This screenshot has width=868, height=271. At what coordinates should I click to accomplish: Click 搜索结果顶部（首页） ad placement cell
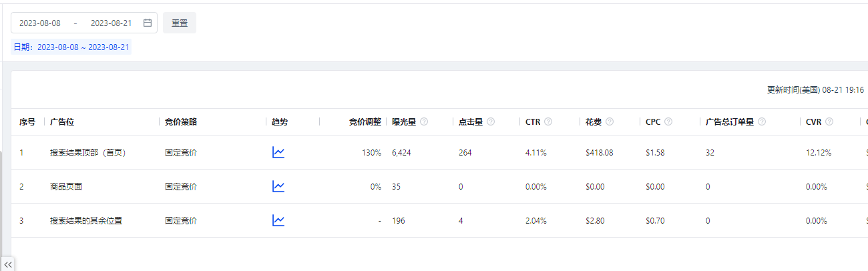tap(88, 153)
